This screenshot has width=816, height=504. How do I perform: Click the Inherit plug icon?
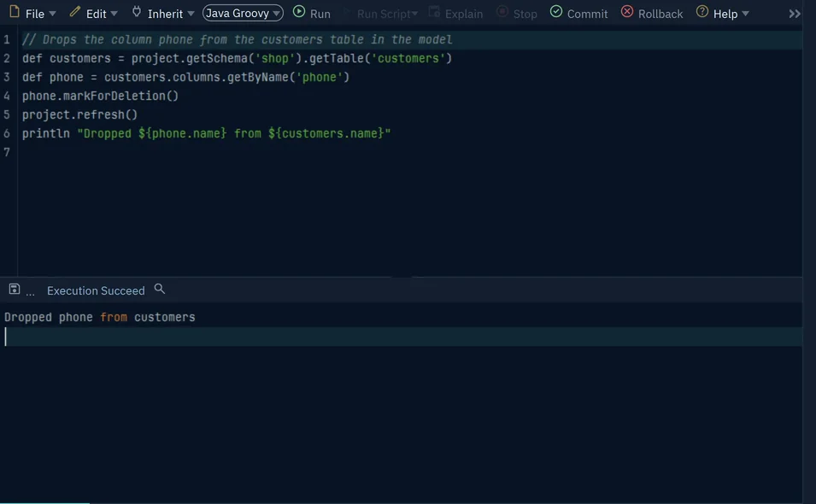137,11
